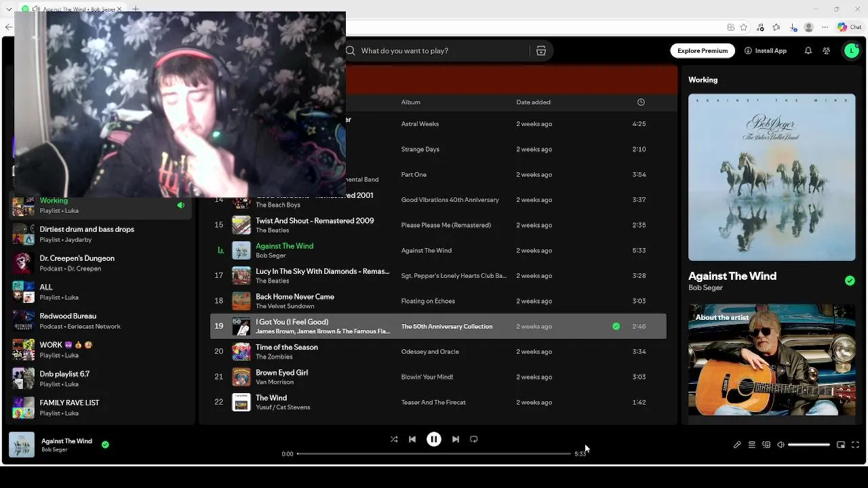Open the browser media control icon

(x=760, y=27)
